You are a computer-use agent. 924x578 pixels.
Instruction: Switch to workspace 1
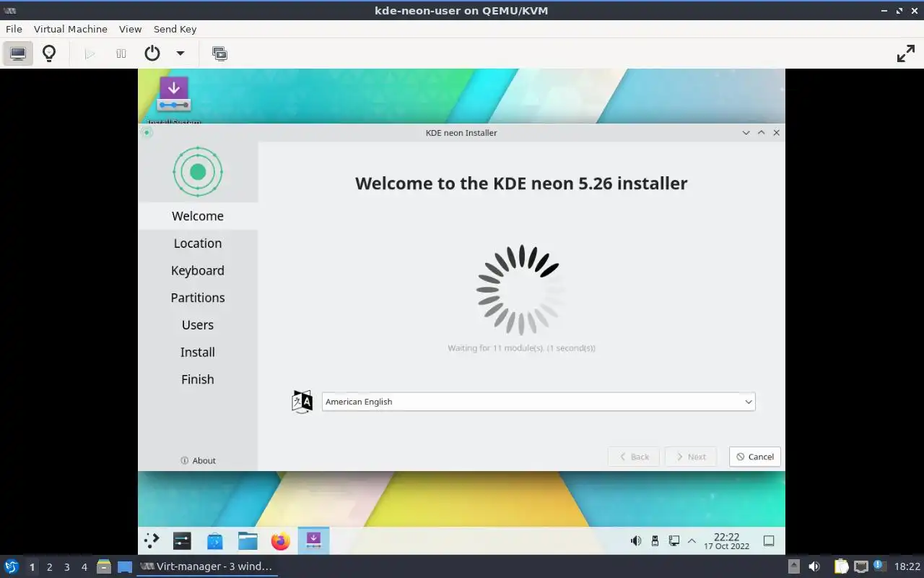(x=32, y=567)
